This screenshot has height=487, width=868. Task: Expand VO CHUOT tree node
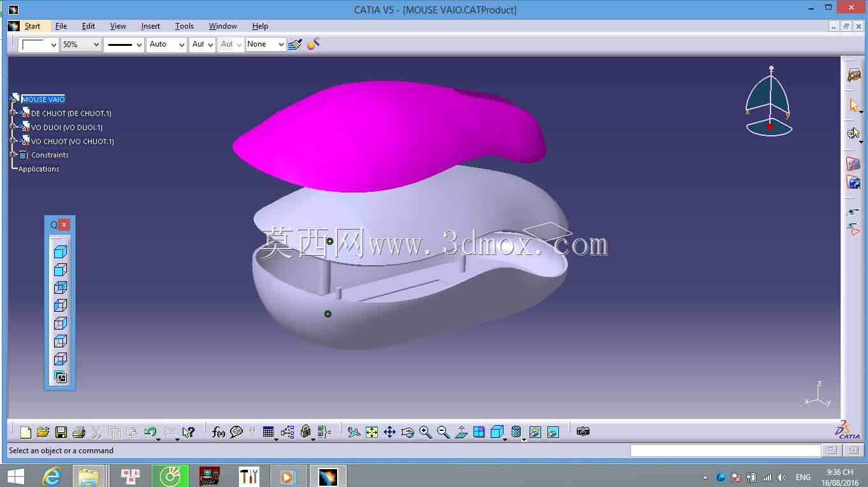tap(13, 141)
